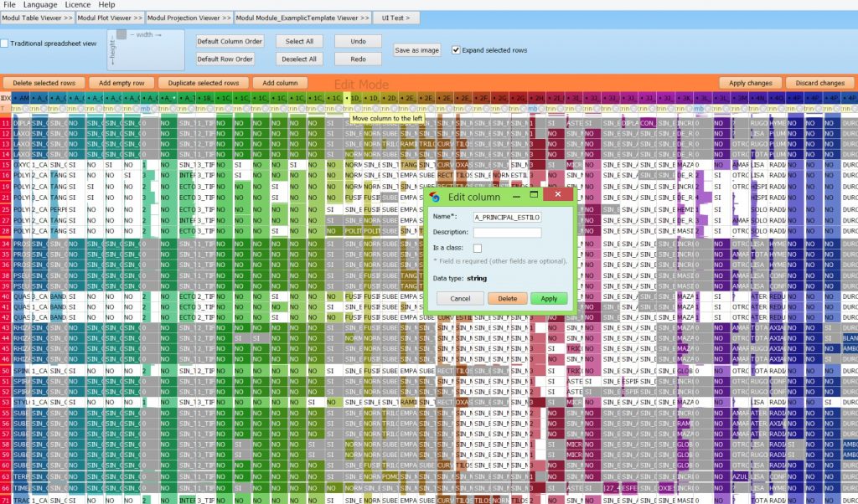Image resolution: width=858 pixels, height=504 pixels.
Task: Click the Edit column dialog app icon
Action: 435,197
